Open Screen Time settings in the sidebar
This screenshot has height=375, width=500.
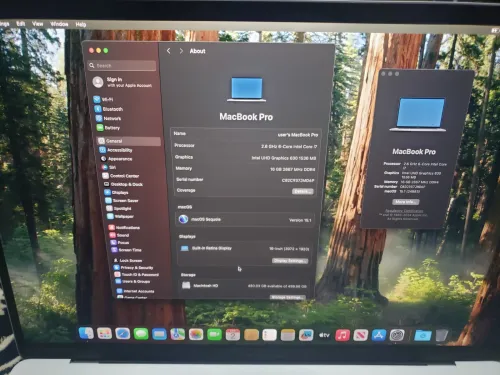pos(126,250)
